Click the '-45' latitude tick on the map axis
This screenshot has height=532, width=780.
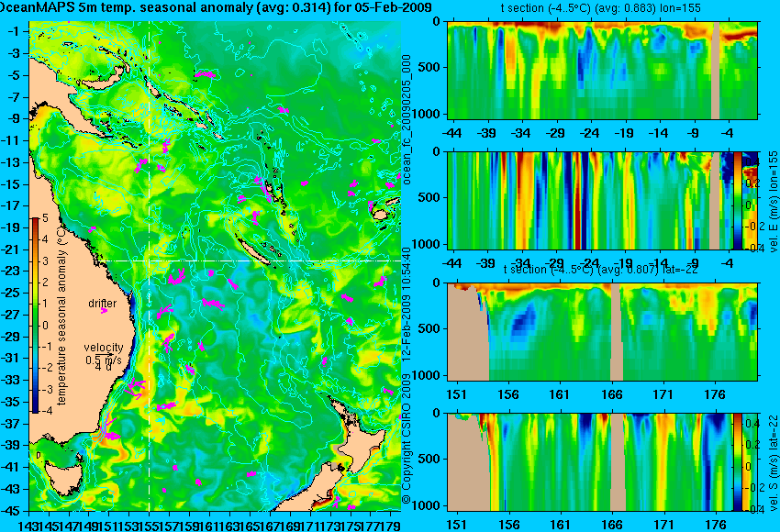click(x=11, y=511)
